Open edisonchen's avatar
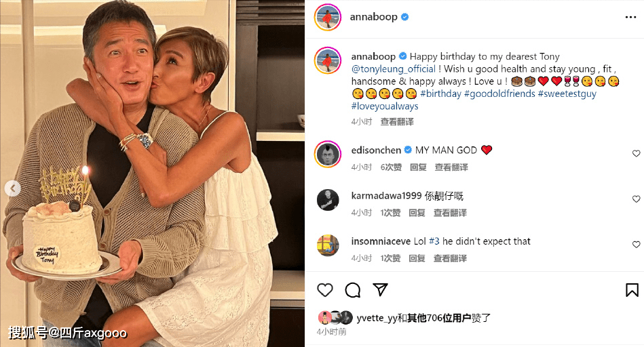This screenshot has height=347, width=644. click(x=328, y=155)
